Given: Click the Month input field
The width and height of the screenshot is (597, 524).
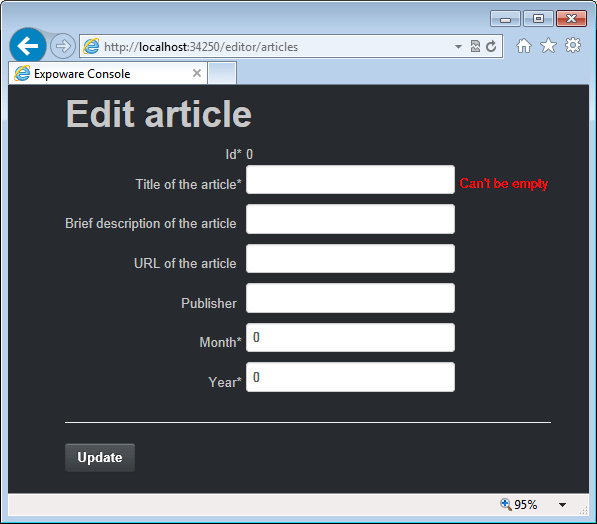Looking at the screenshot, I should tap(350, 337).
